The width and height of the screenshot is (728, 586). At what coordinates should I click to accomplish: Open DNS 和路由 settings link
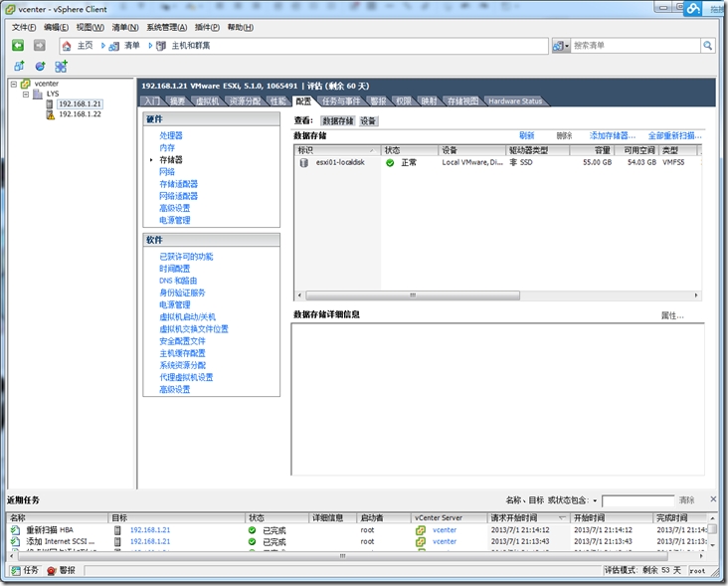(178, 281)
